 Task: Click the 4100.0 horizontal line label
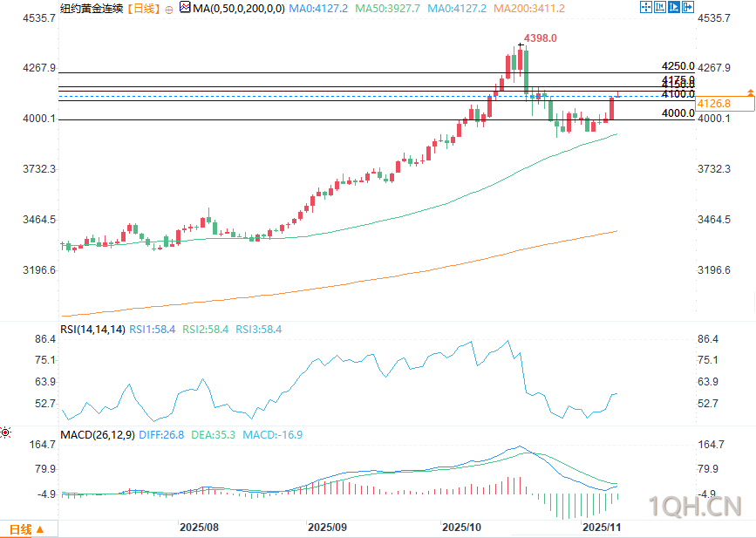click(x=678, y=94)
